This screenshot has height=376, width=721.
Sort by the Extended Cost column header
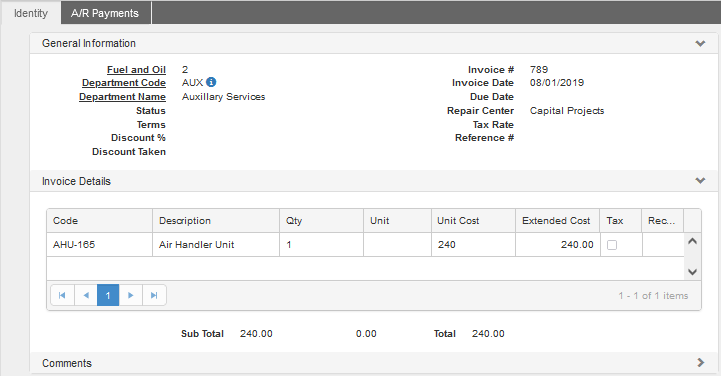click(x=557, y=221)
